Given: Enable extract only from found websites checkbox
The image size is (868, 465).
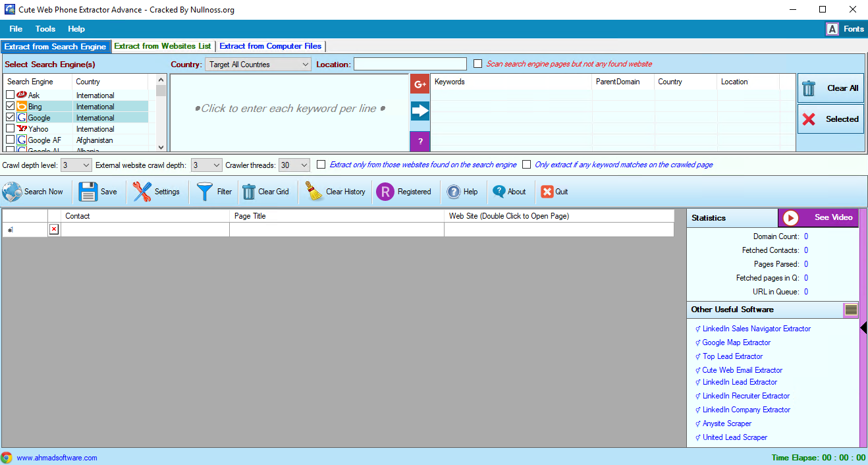Looking at the screenshot, I should click(x=321, y=165).
